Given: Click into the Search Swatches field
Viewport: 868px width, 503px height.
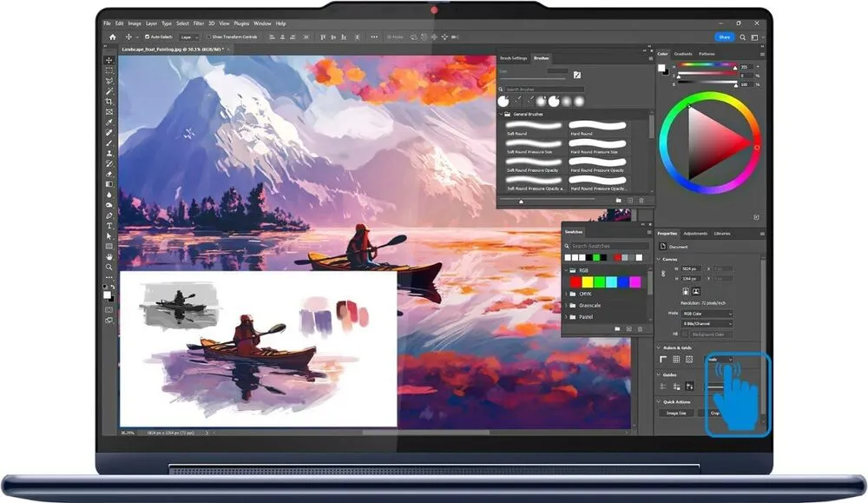Looking at the screenshot, I should (x=609, y=246).
